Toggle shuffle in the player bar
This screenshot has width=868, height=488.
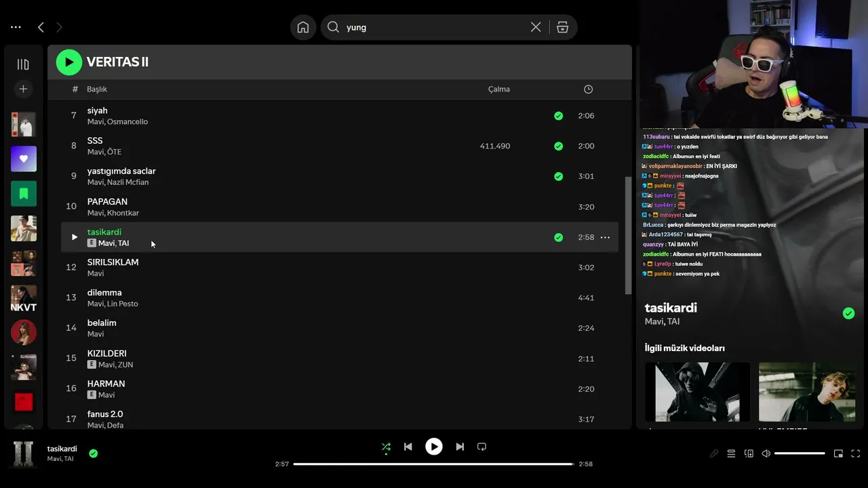tap(386, 447)
